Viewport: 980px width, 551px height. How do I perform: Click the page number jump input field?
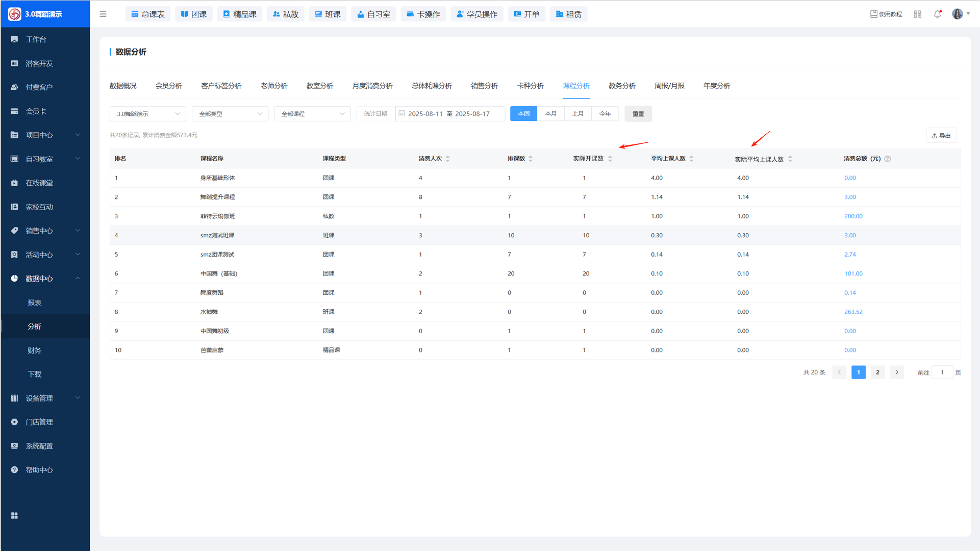click(942, 372)
